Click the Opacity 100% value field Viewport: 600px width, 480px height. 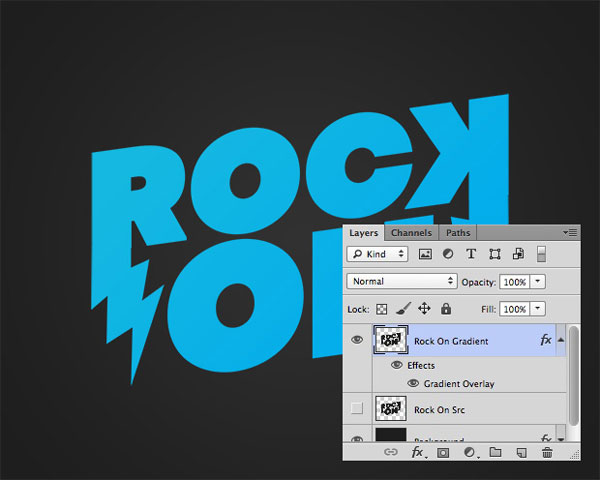click(515, 282)
